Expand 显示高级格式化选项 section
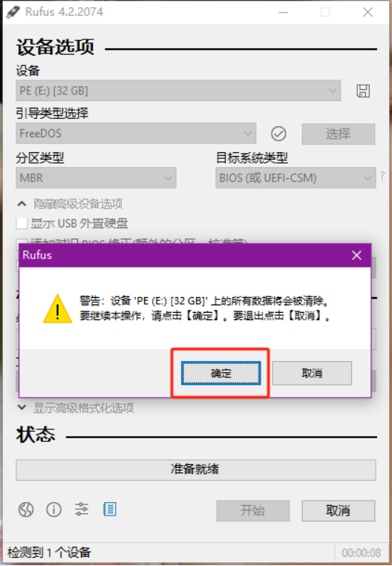392x566 pixels. (76, 408)
